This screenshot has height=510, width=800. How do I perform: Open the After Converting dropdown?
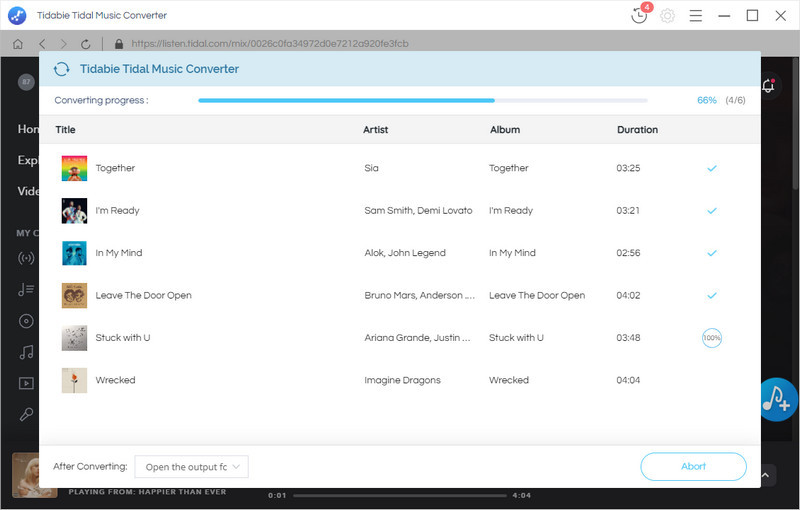[x=192, y=467]
